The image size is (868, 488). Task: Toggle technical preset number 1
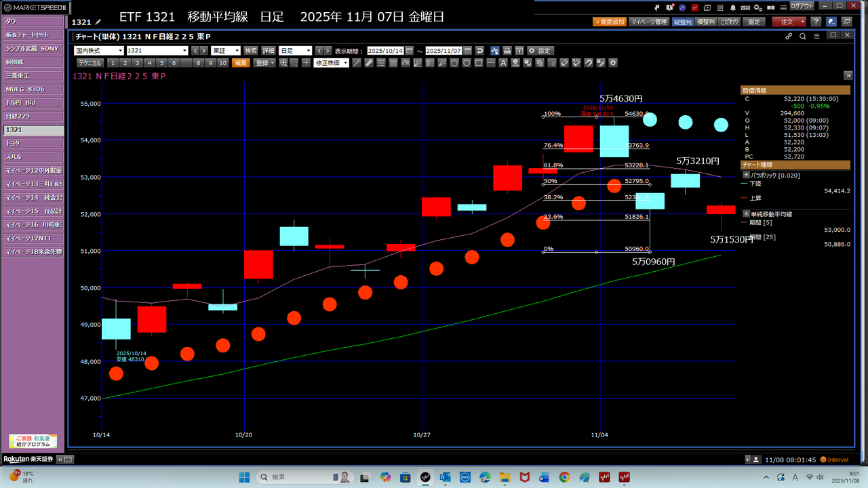(113, 63)
